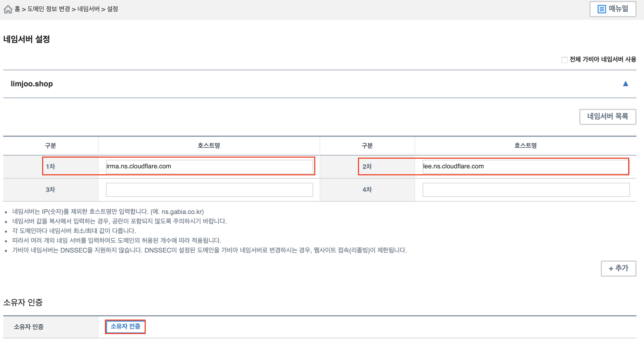Click the left 호스트명 column header
The image size is (644, 341).
pyautogui.click(x=209, y=146)
